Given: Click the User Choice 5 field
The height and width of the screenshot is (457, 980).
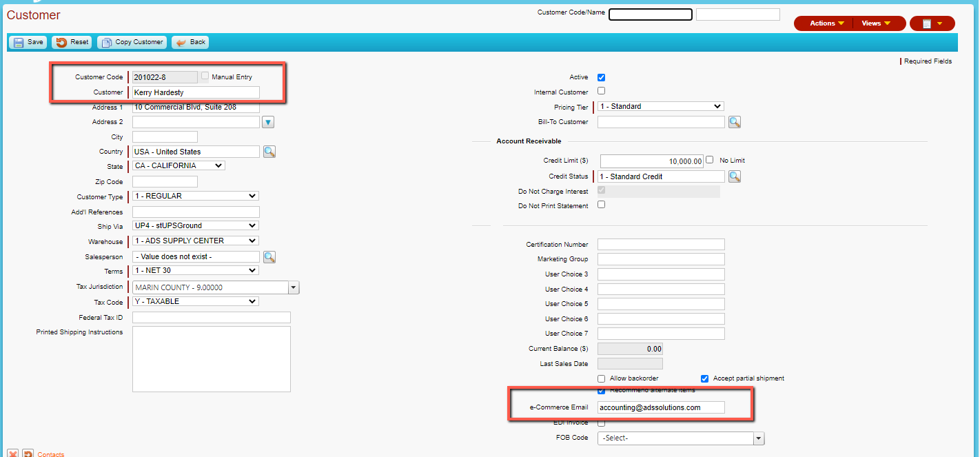Looking at the screenshot, I should point(661,304).
